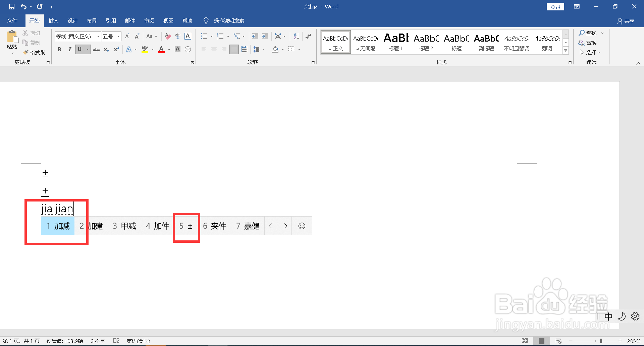Apply numbered list
Image resolution: width=644 pixels, height=346 pixels.
(x=220, y=36)
